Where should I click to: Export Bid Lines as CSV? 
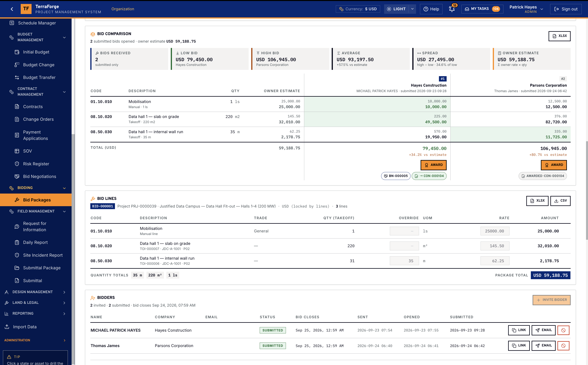[x=560, y=201]
